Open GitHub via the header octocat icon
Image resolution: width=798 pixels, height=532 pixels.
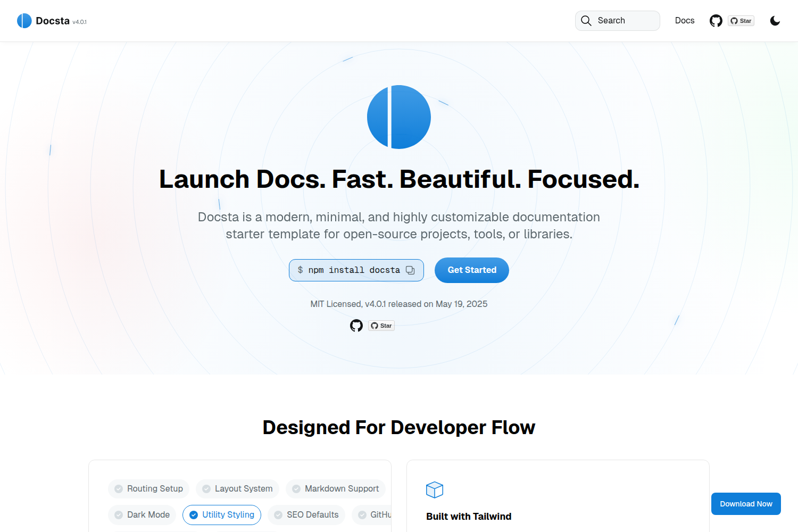point(716,21)
